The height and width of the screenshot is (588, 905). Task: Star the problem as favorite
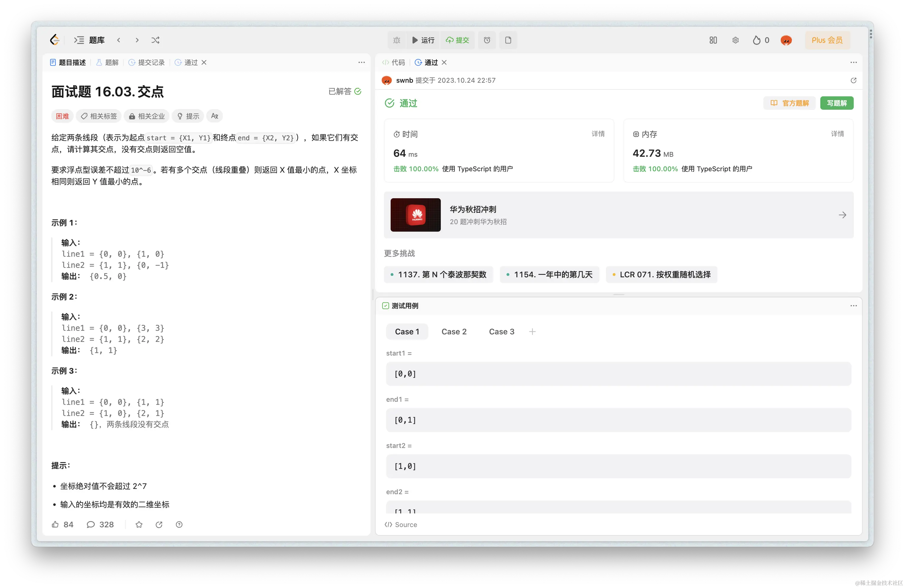tap(139, 525)
